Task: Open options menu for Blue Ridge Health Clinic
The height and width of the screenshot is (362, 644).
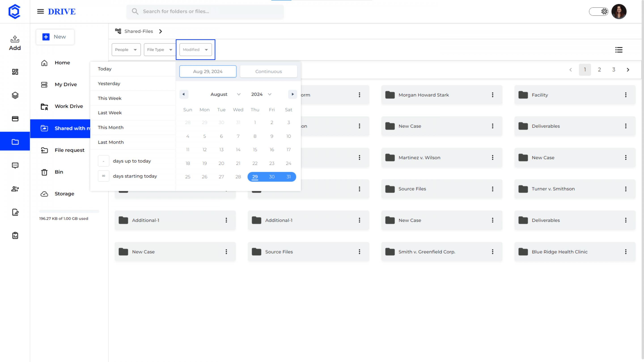Action: pyautogui.click(x=626, y=252)
